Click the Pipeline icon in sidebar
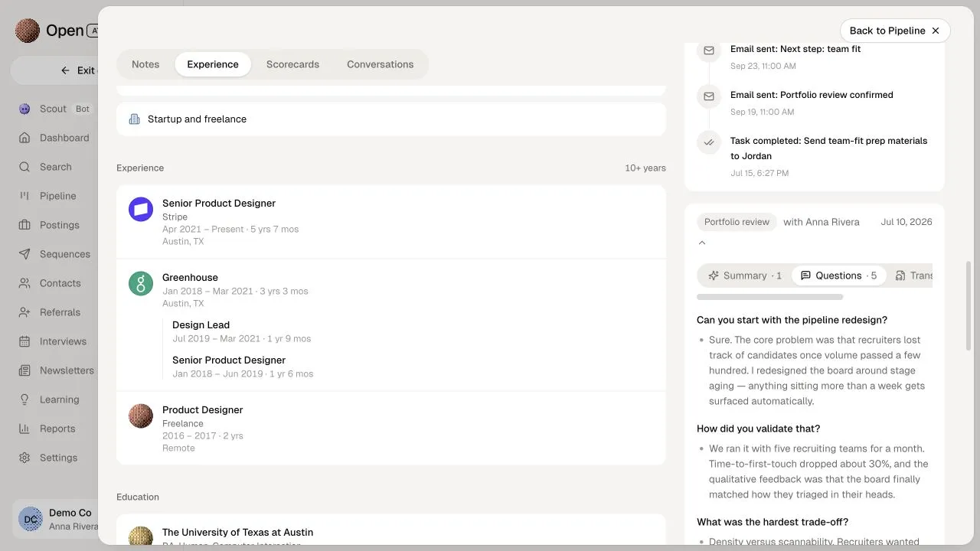This screenshot has width=980, height=551. tap(24, 196)
